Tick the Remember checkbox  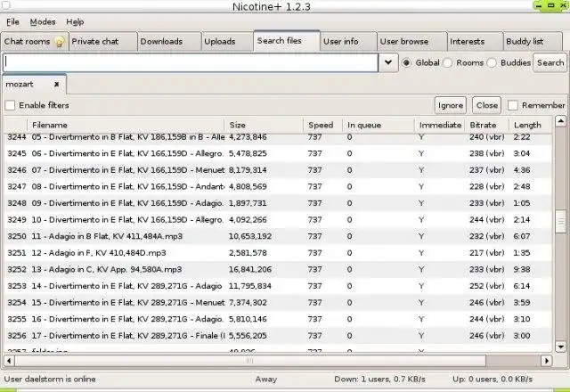pyautogui.click(x=513, y=105)
